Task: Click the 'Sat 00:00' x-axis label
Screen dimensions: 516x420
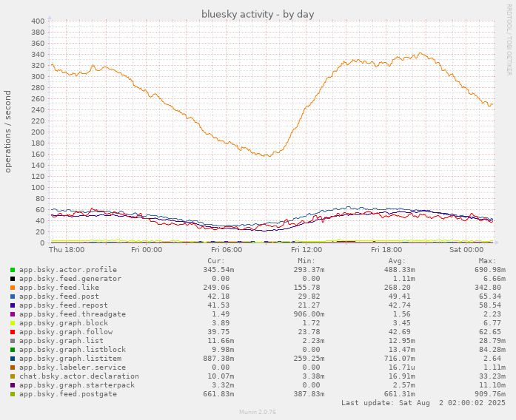Action: (x=466, y=250)
